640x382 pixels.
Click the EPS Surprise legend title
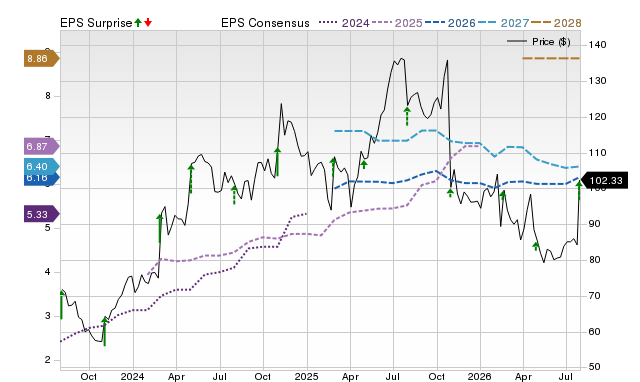pos(96,23)
